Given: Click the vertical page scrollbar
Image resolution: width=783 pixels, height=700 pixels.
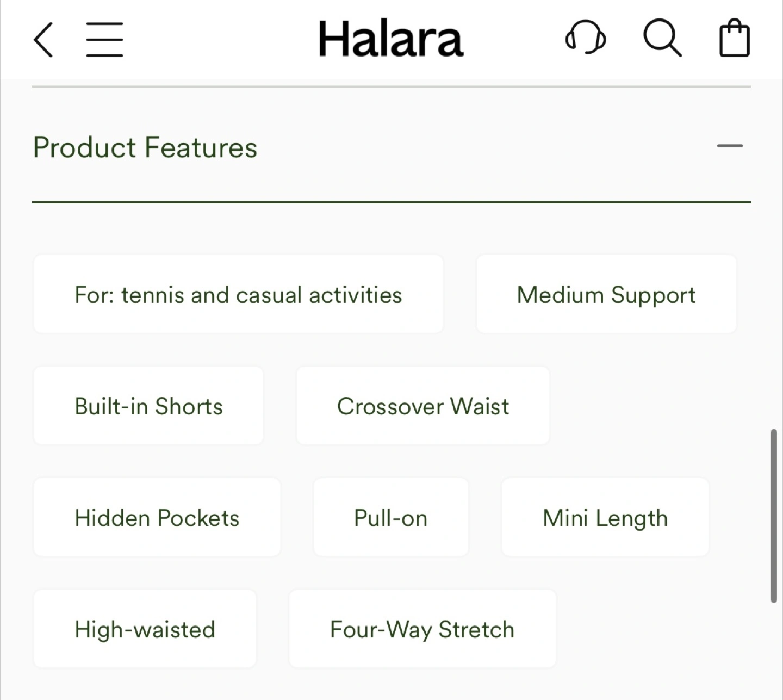Looking at the screenshot, I should [x=773, y=516].
